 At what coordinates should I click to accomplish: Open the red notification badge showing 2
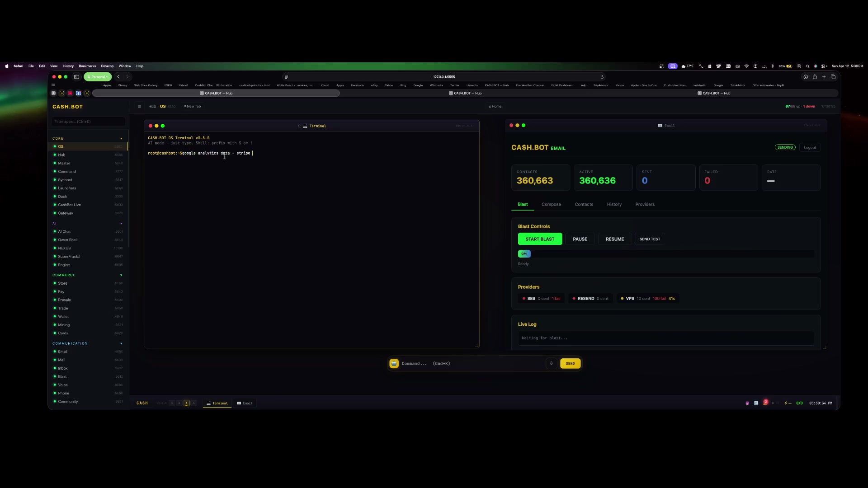765,402
